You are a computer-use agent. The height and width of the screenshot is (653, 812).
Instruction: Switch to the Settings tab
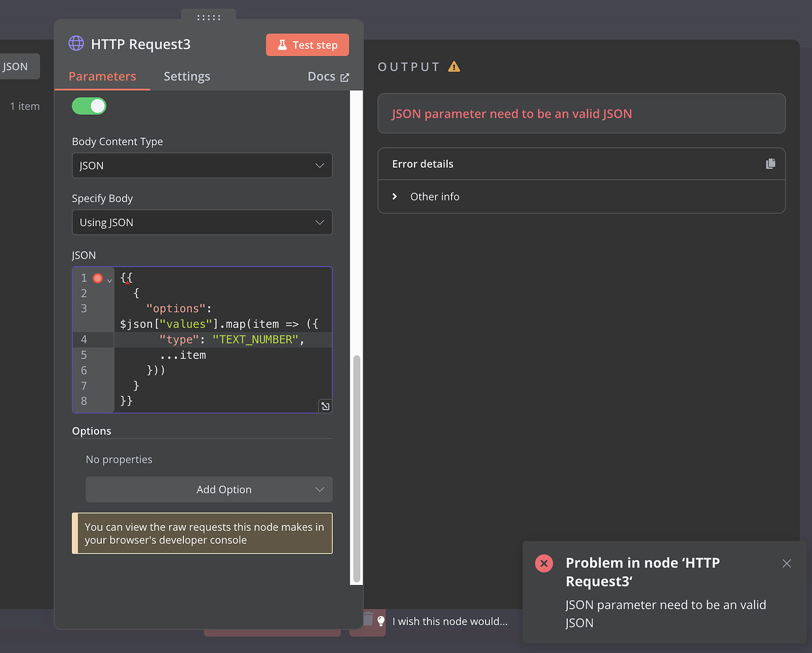tap(187, 76)
